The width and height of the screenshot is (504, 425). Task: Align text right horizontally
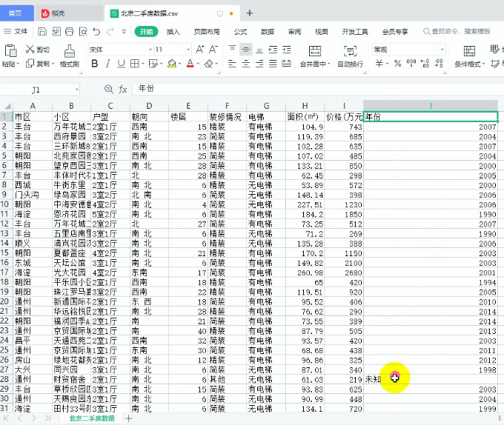click(x=259, y=64)
